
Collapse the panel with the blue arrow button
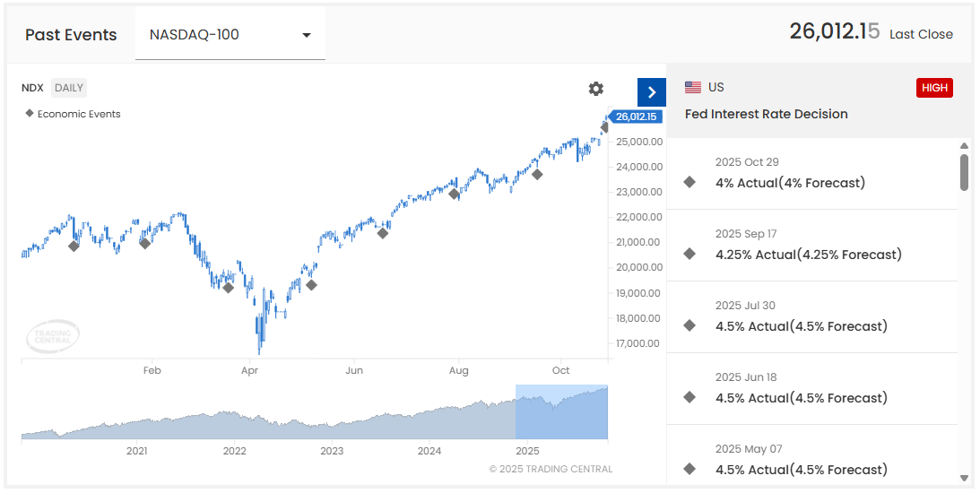[x=652, y=92]
